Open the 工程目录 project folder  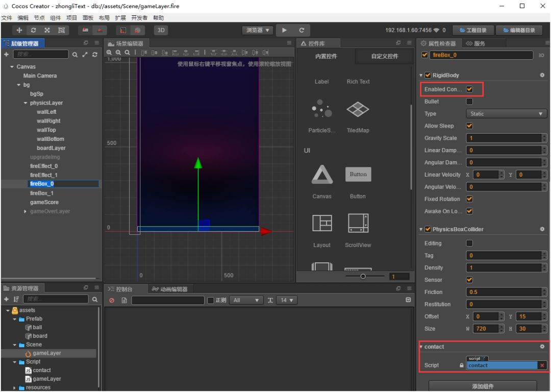pyautogui.click(x=473, y=30)
